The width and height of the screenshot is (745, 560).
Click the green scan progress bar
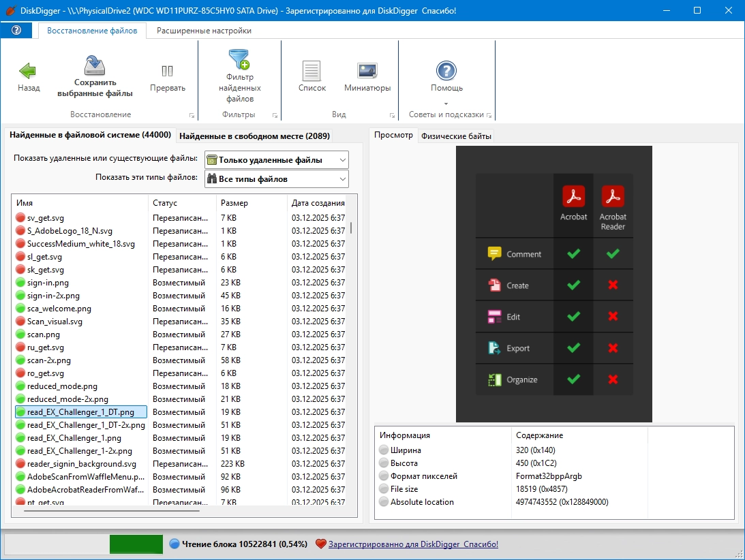[136, 544]
